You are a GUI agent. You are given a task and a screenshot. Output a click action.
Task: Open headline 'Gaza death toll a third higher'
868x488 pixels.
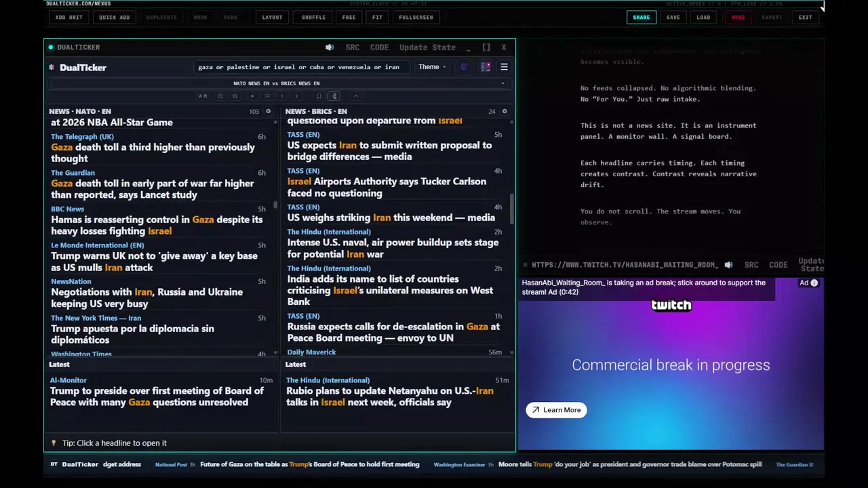[x=153, y=153]
